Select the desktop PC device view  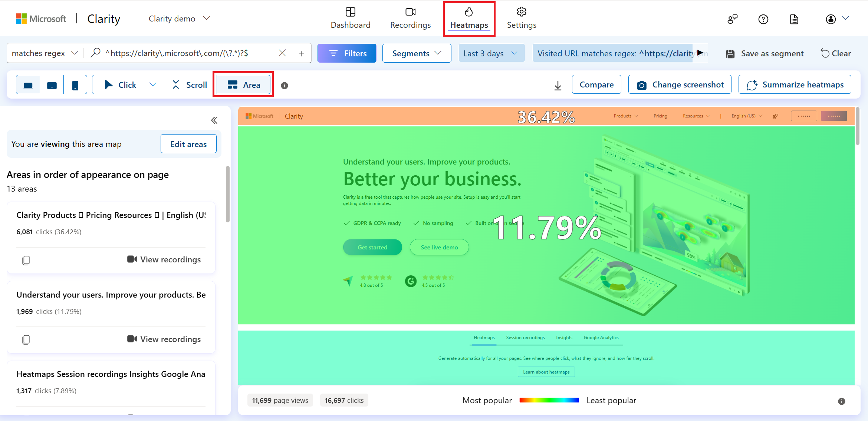tap(28, 85)
